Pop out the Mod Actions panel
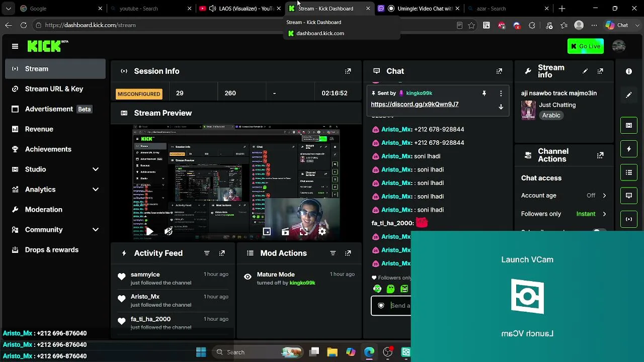 click(348, 253)
